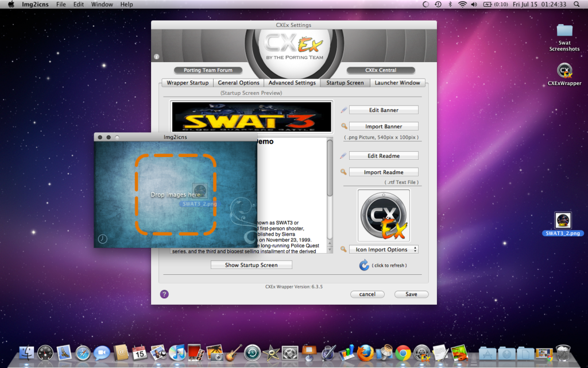Select the Swat Screenshots folder on the desktop

[x=564, y=37]
